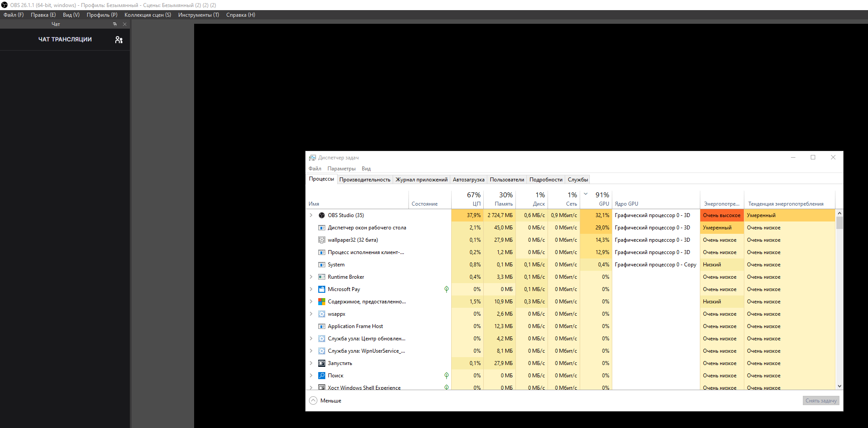
Task: Click the Поиск magnifier process icon
Action: click(x=322, y=376)
